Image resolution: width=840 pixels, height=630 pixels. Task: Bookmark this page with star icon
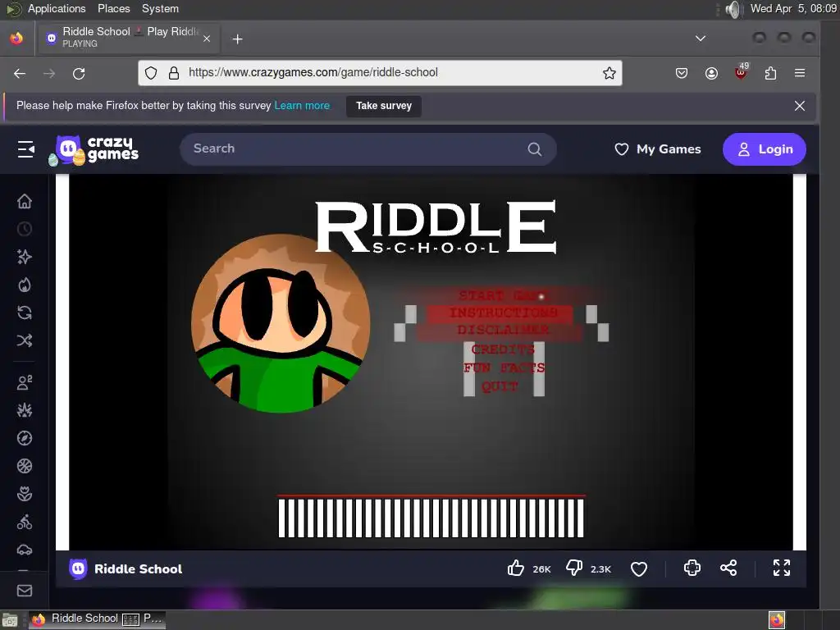click(x=609, y=73)
